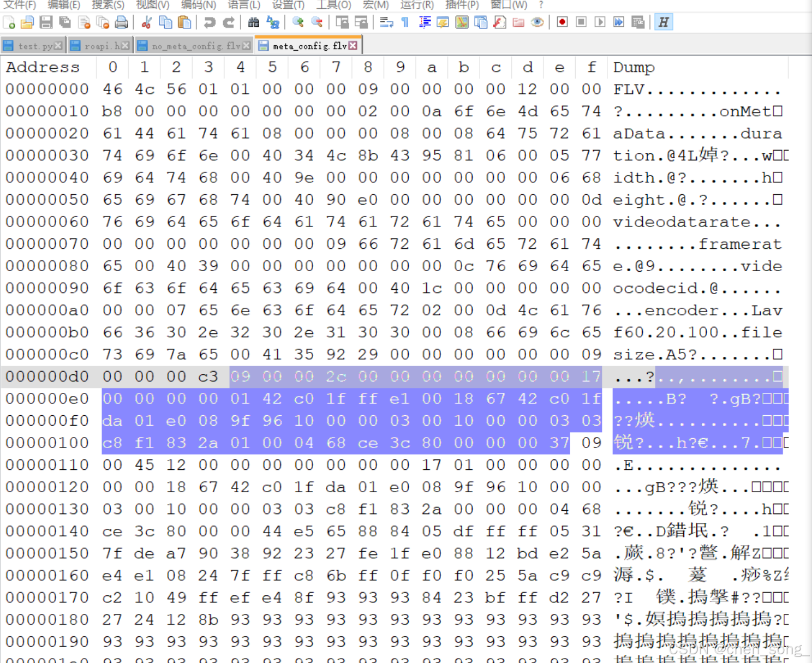Toggle the indent guide icon
Screen dimensions: 812x663
point(425,22)
